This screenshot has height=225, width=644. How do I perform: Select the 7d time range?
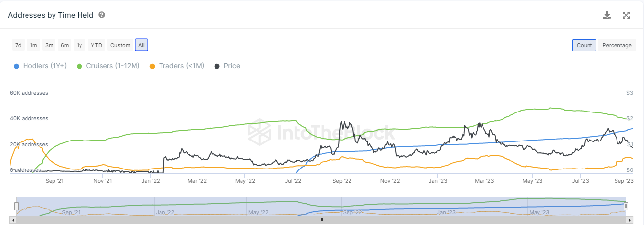point(18,45)
